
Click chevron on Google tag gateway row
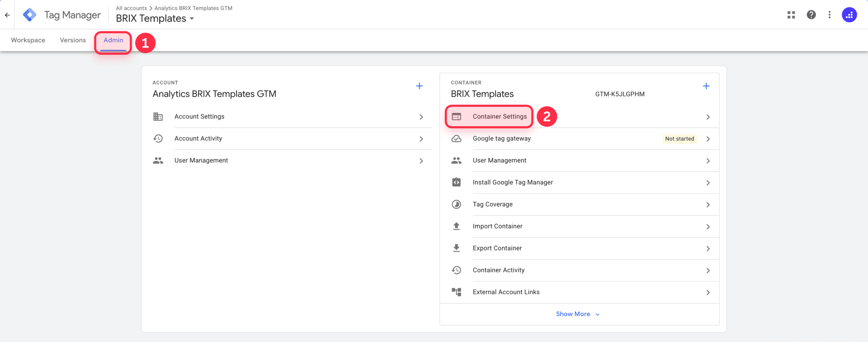tap(708, 139)
